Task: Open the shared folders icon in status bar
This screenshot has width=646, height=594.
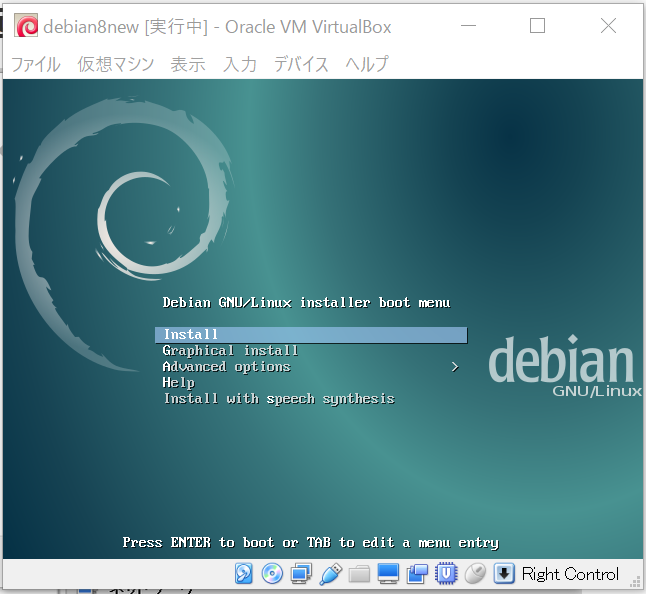Action: (359, 574)
